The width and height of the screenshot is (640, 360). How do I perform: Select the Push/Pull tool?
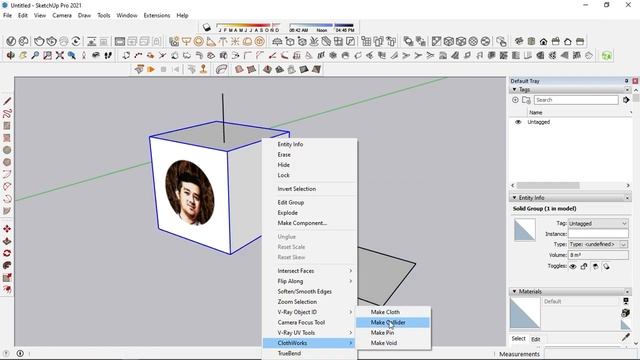pyautogui.click(x=7, y=241)
